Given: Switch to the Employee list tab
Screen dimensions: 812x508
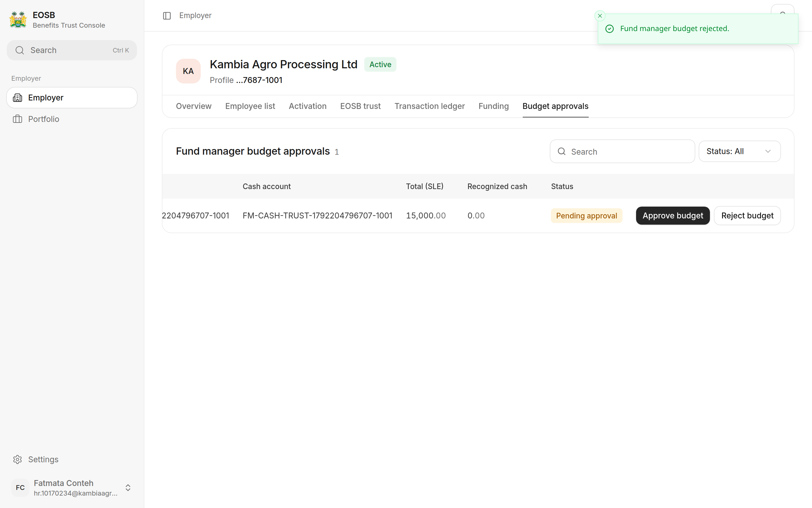Looking at the screenshot, I should click(250, 106).
